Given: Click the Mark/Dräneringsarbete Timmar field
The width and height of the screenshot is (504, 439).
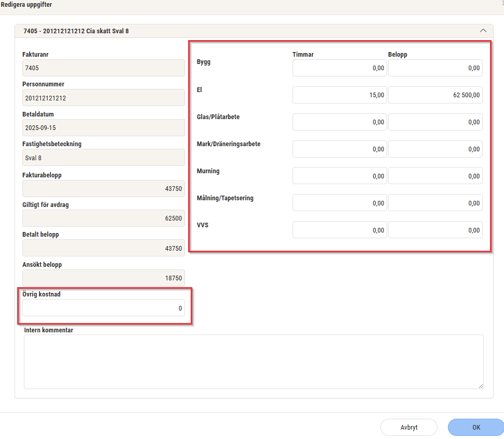Looking at the screenshot, I should pos(339,149).
